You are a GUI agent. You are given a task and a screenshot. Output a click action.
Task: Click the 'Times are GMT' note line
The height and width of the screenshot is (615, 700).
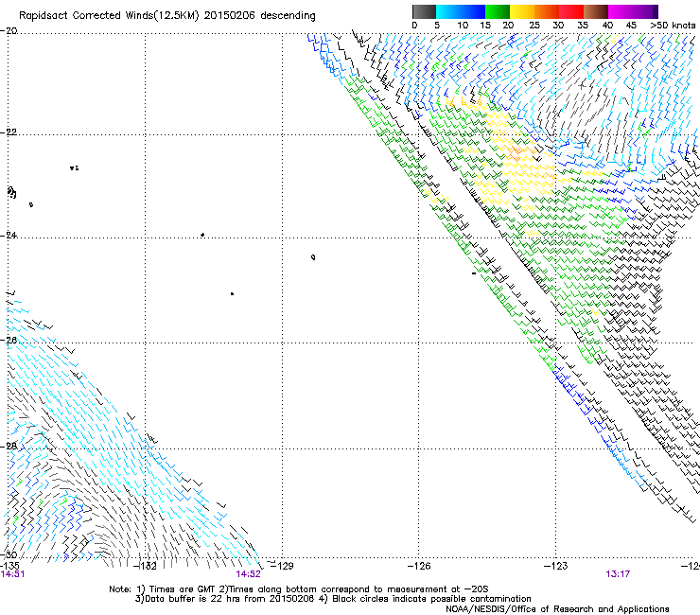[x=299, y=589]
